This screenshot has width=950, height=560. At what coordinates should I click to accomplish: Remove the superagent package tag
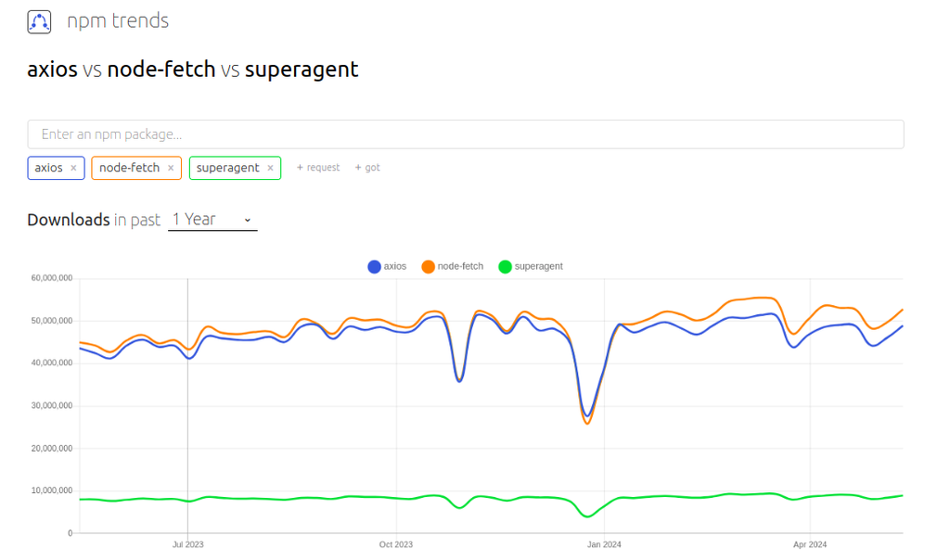pos(270,168)
